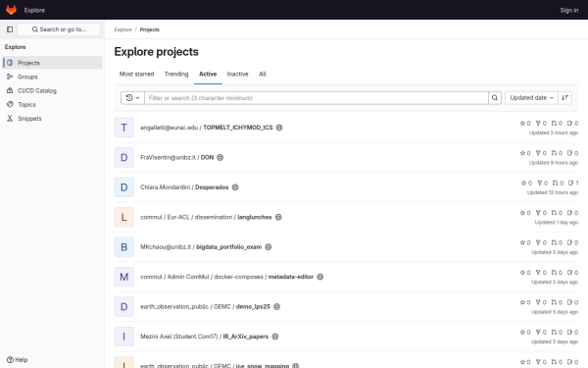Click the GitLab fox logo
This screenshot has height=368, width=588.
pyautogui.click(x=11, y=10)
